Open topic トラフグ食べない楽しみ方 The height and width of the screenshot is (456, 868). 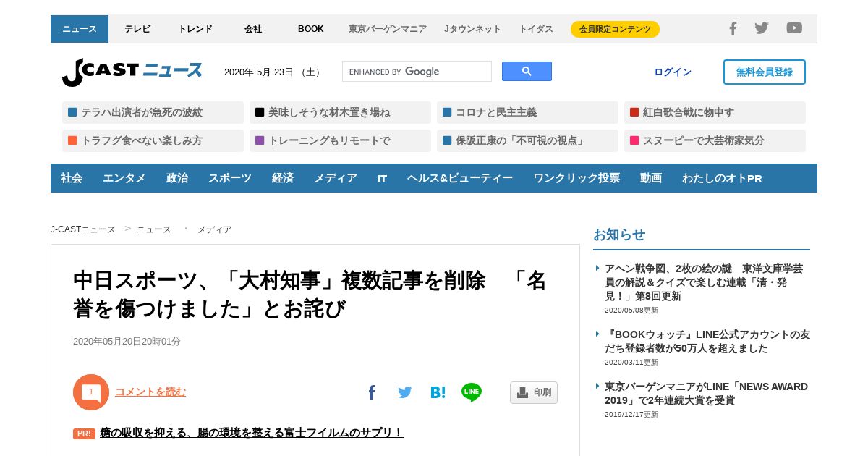[x=153, y=140]
